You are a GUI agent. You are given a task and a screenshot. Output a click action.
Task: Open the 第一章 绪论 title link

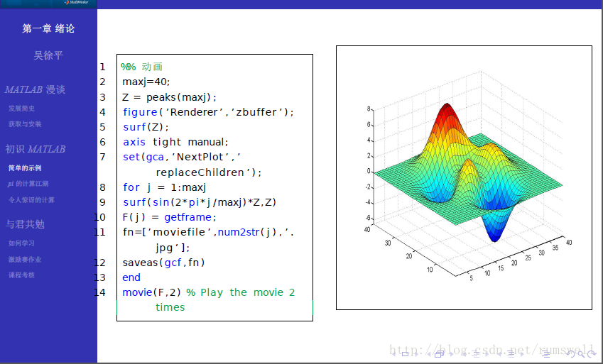(48, 28)
